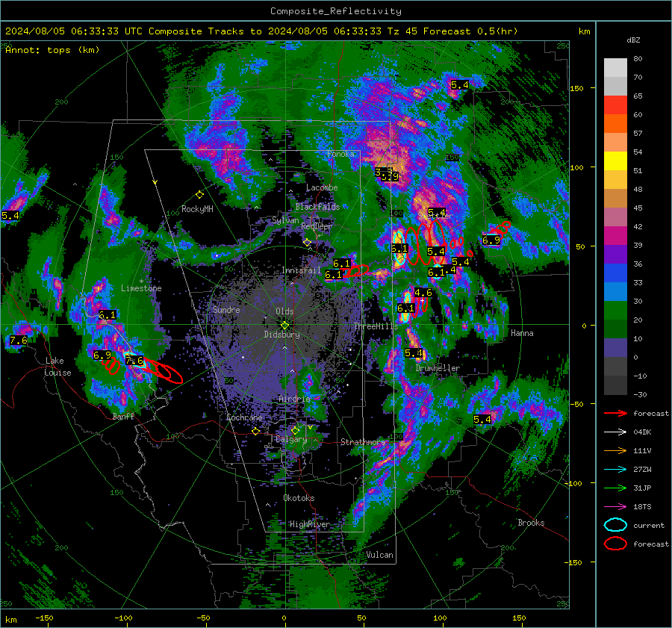672x628 pixels.
Task: Click the Calgary city label
Action: coord(291,439)
